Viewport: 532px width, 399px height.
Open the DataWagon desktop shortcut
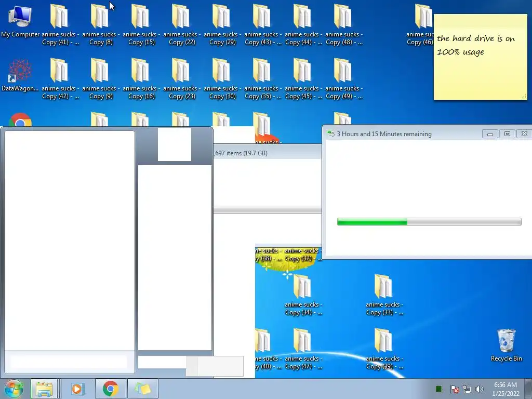[x=20, y=75]
